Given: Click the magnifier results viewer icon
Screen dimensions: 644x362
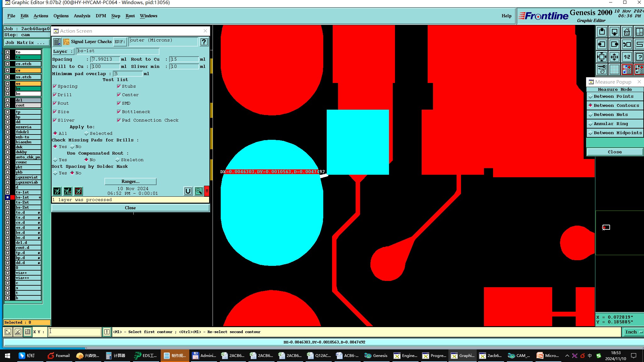Looking at the screenshot, I should click(x=198, y=191).
